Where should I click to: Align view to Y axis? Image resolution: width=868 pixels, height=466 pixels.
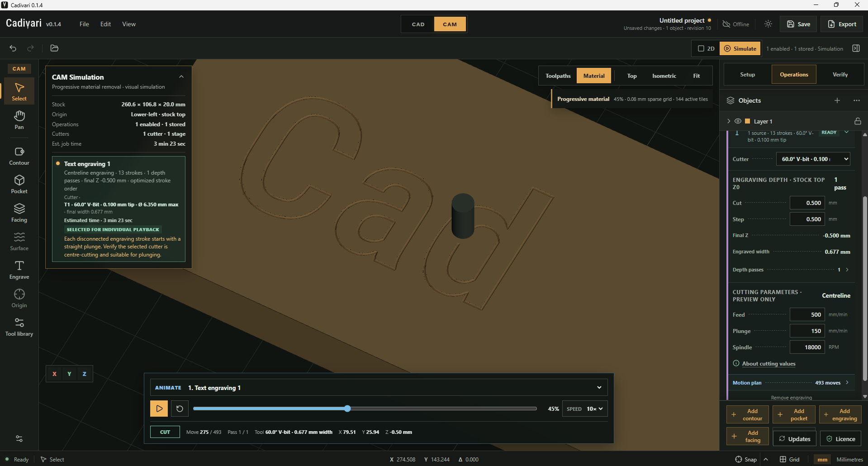click(69, 374)
